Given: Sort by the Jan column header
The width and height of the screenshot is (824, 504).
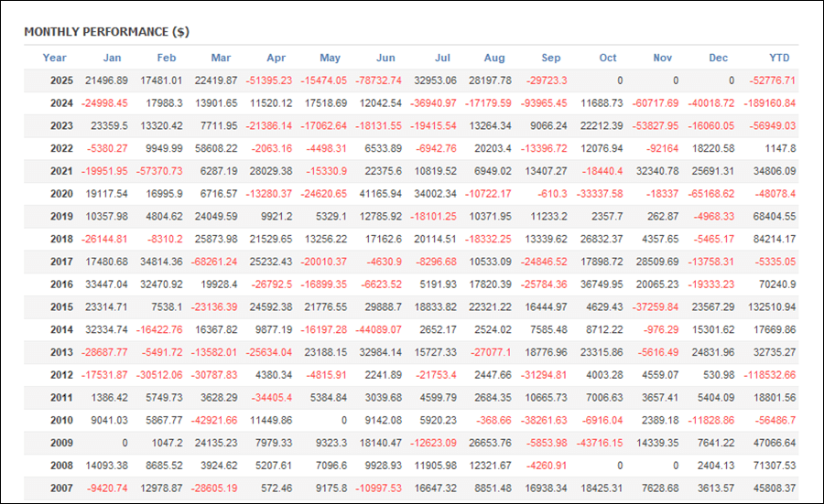Looking at the screenshot, I should click(112, 58).
